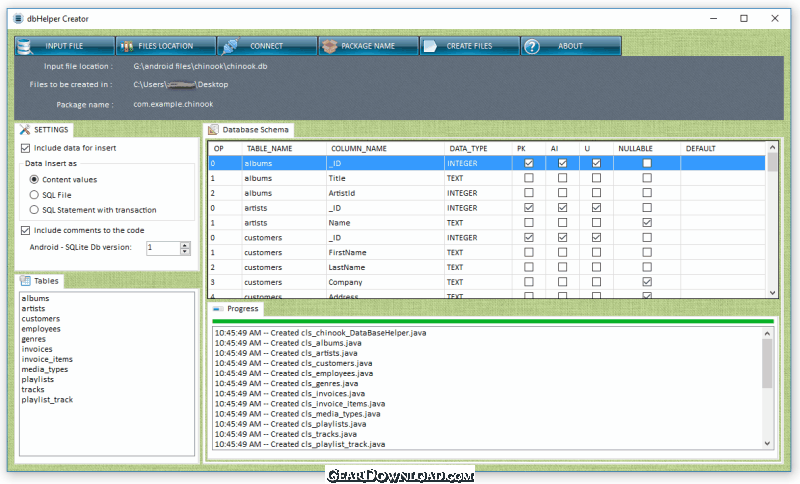Click schema table scroll down arrow
The height and width of the screenshot is (484, 800).
click(x=772, y=293)
